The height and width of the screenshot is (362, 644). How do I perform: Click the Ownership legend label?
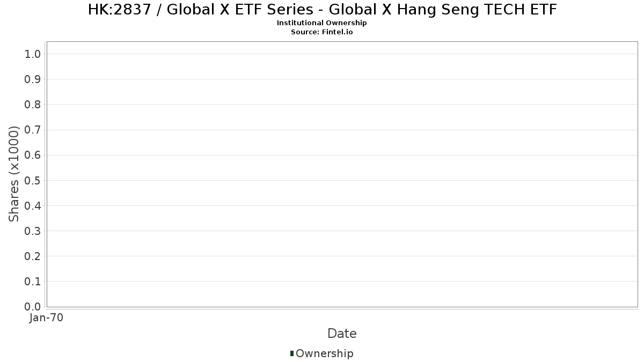pyautogui.click(x=324, y=353)
